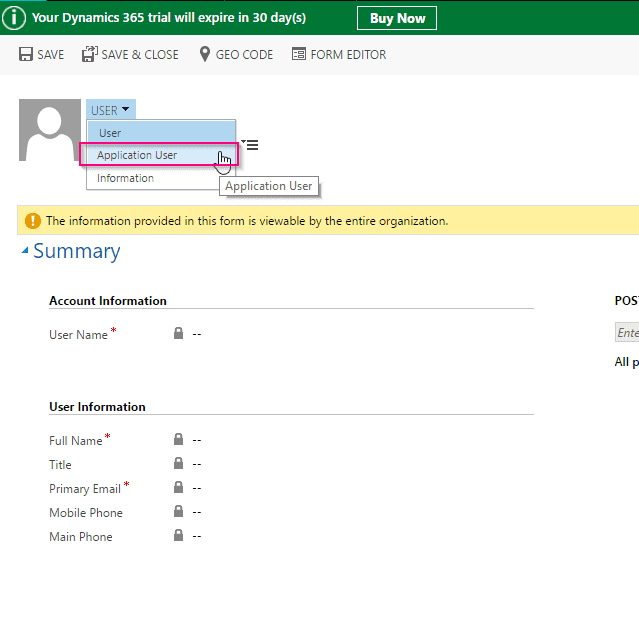Collapse the Summary section triangle
The height and width of the screenshot is (642, 639).
[25, 250]
